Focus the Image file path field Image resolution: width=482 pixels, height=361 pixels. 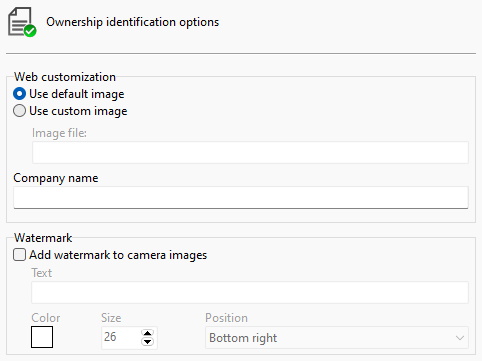coord(250,152)
